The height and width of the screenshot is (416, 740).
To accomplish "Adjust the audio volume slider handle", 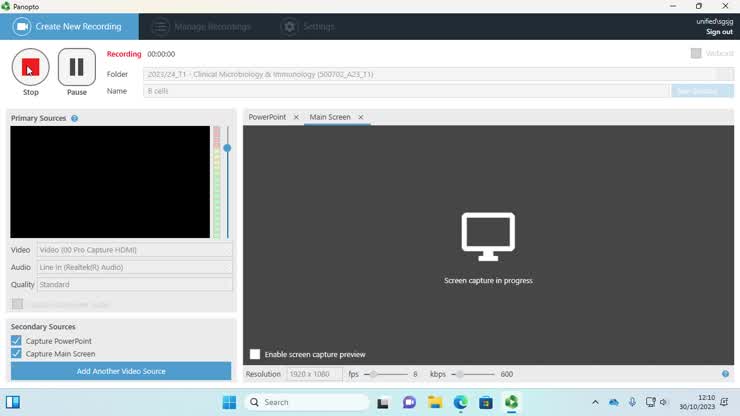I will click(x=227, y=148).
